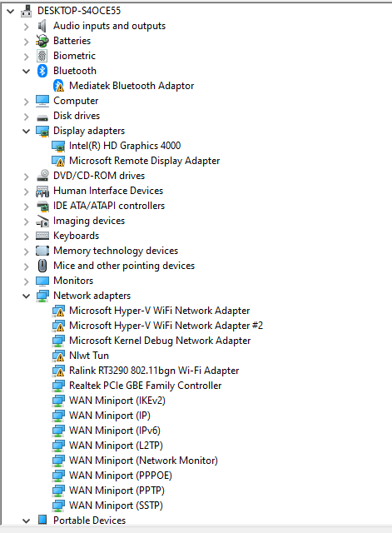Expand Audio inputs and outputs
This screenshot has height=533, width=392.
click(x=27, y=27)
